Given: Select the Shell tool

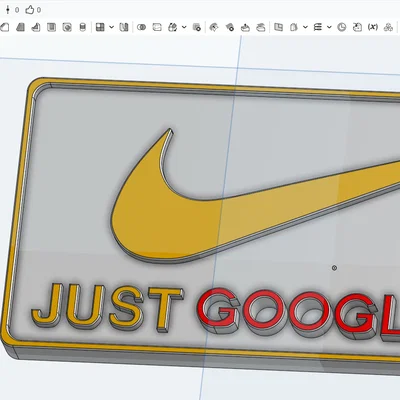Looking at the screenshot, I should tap(51, 27).
